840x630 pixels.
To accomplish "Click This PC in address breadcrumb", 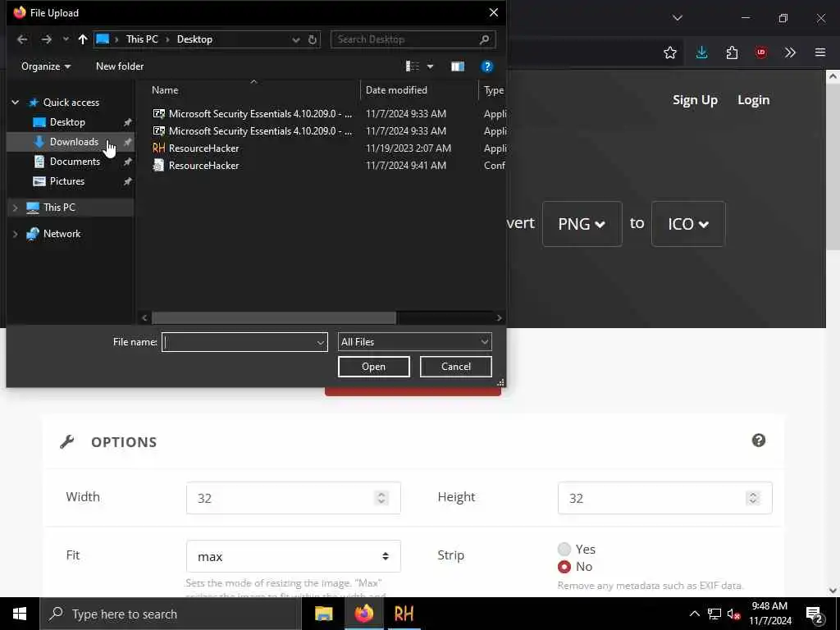I will pyautogui.click(x=142, y=39).
